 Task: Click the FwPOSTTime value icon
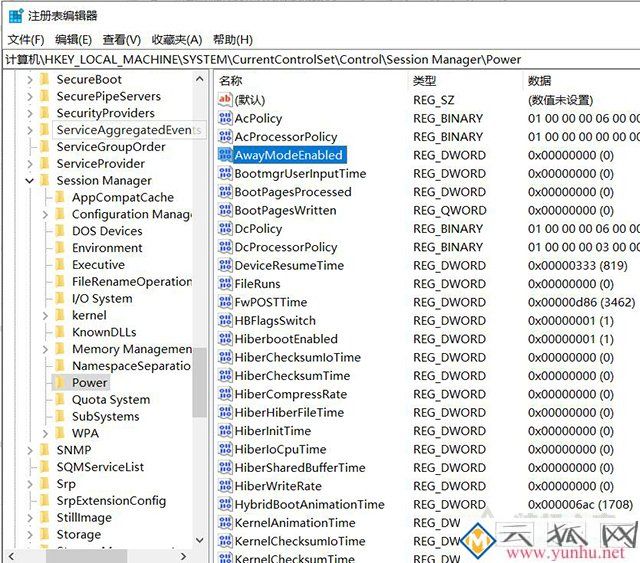point(225,302)
